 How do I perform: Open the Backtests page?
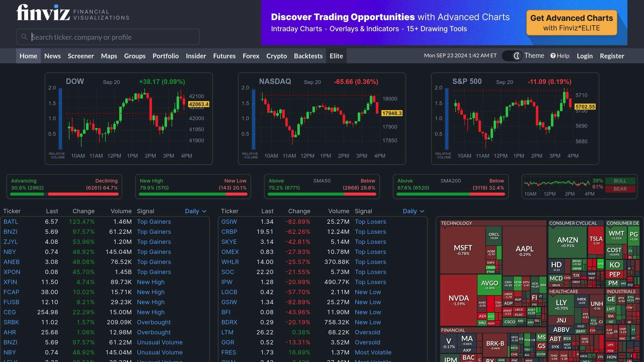[x=308, y=56]
